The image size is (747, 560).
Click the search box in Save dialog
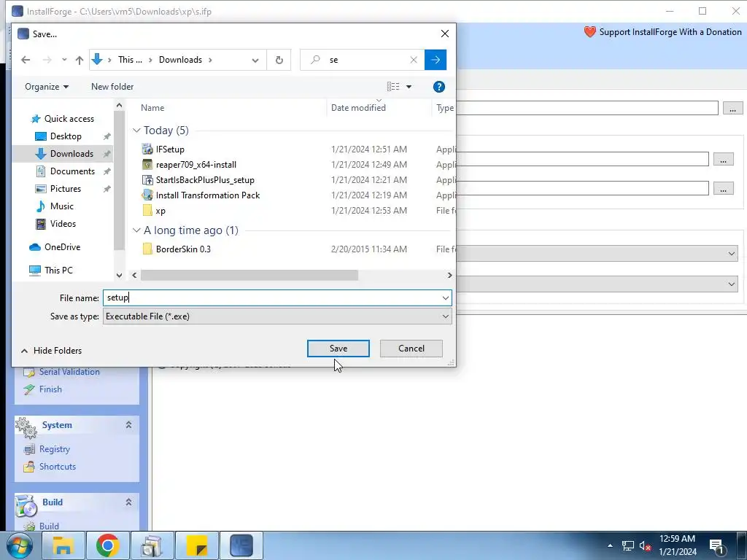click(362, 60)
